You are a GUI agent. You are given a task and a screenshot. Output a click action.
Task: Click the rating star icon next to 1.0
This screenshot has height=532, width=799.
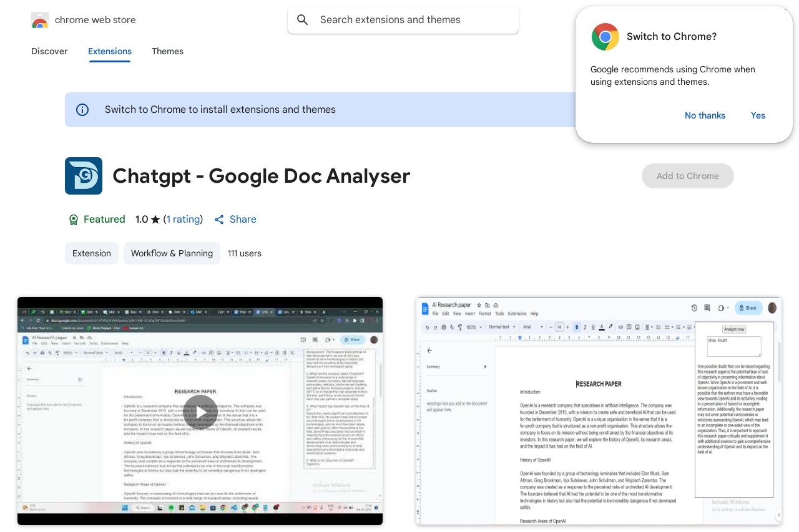pyautogui.click(x=155, y=220)
